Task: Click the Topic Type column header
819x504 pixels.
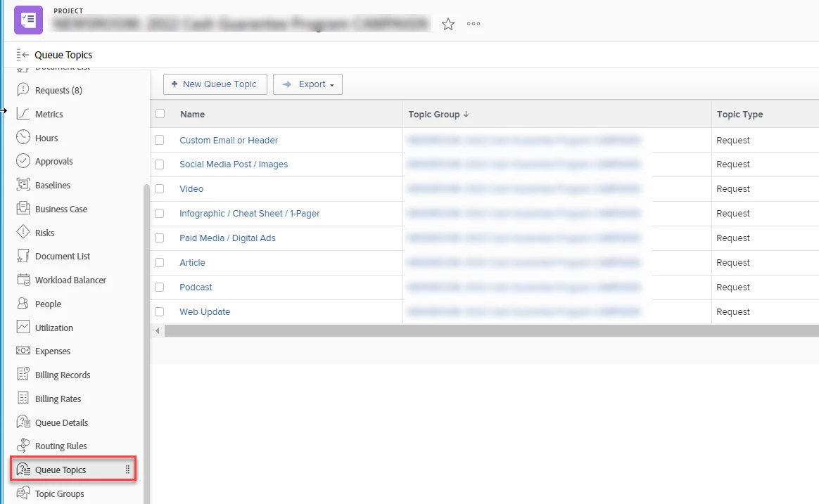Action: (x=739, y=115)
